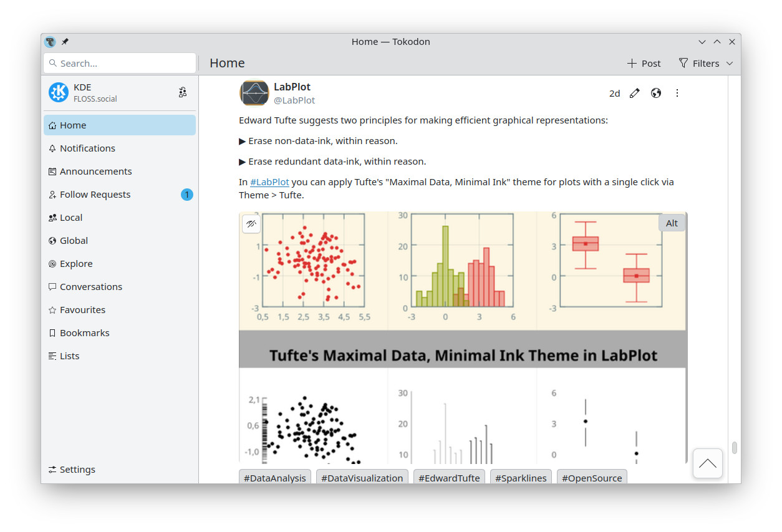Open Bookmarks in the sidebar
The image size is (782, 532).
[x=120, y=333]
